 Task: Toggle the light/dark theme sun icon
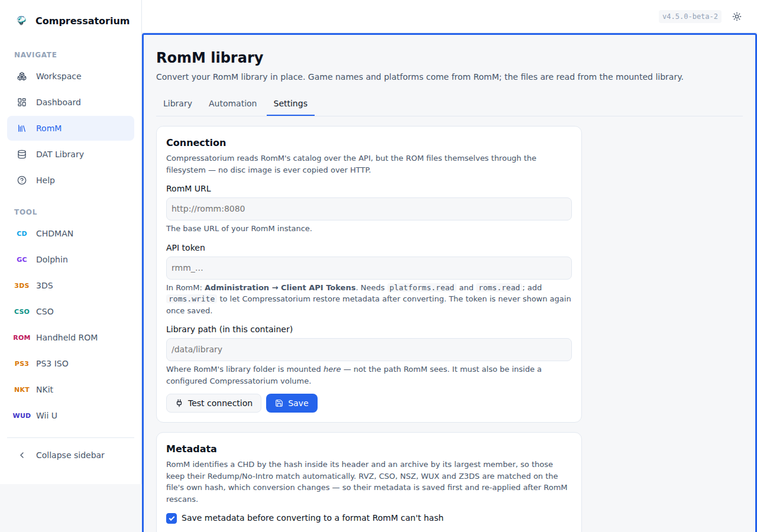[x=737, y=17]
